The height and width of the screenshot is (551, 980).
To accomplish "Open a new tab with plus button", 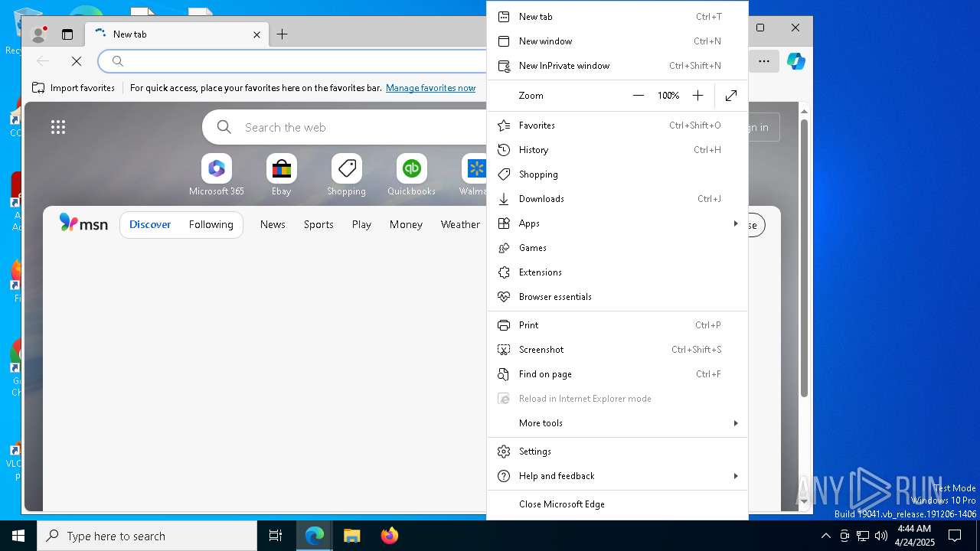I will pyautogui.click(x=282, y=34).
